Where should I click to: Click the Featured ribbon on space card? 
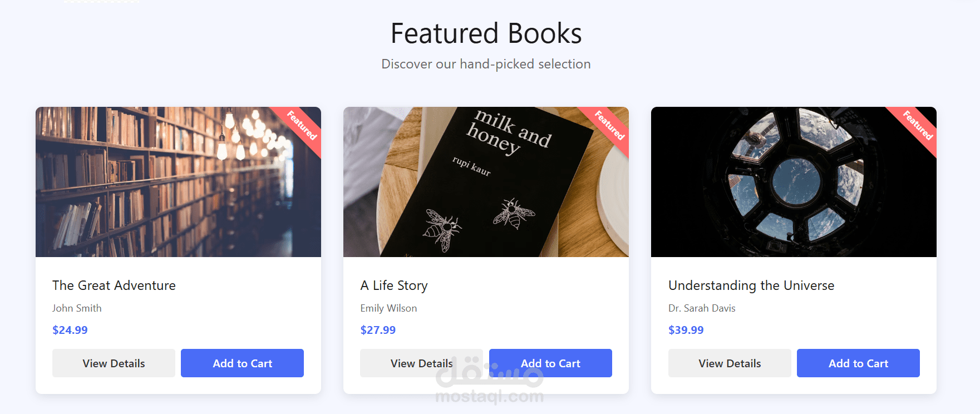pyautogui.click(x=918, y=125)
